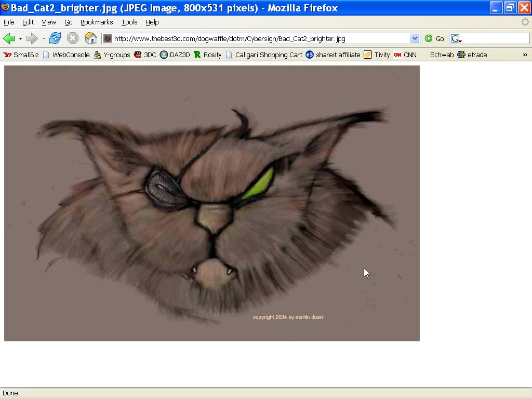Open the SmallBiz bookmark
The width and height of the screenshot is (532, 399).
pos(21,55)
